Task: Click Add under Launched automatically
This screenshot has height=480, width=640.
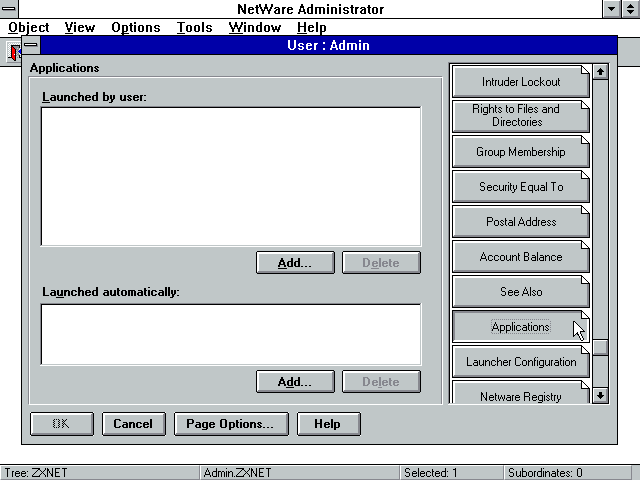Action: pos(295,382)
